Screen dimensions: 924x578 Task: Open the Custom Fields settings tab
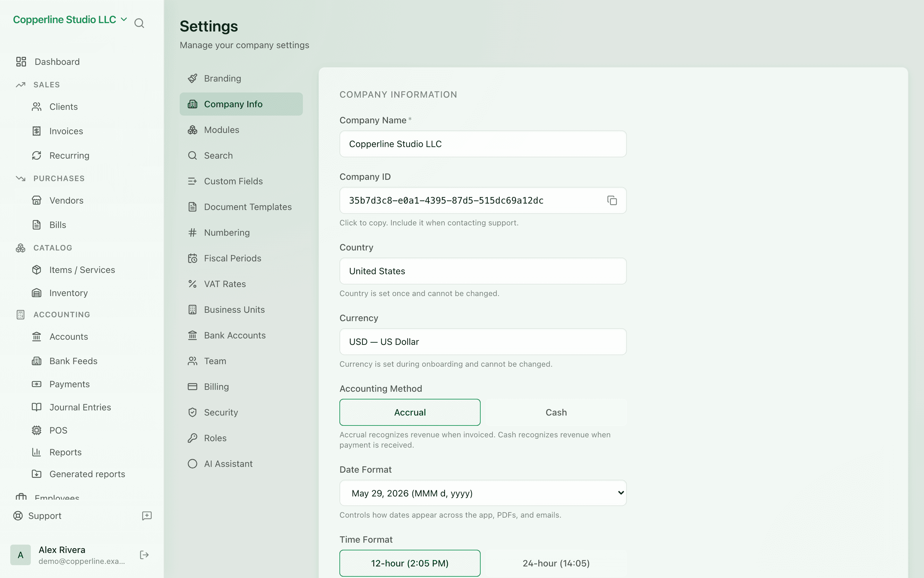click(241, 181)
